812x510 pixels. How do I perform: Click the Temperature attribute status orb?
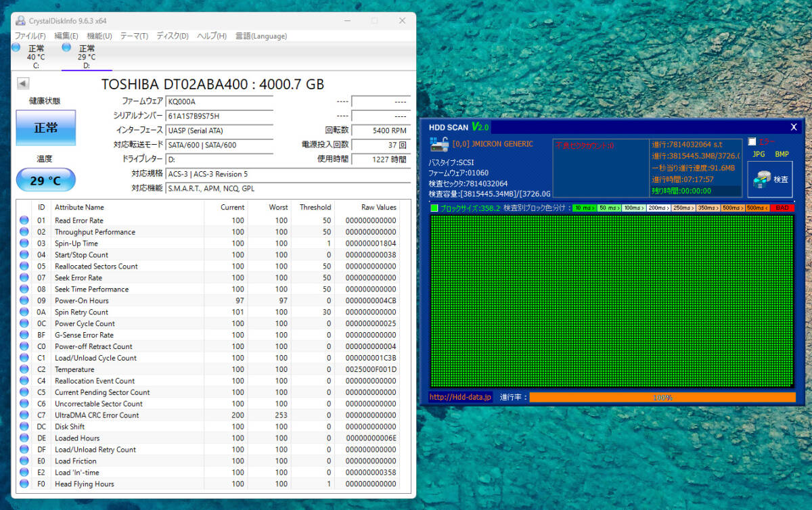point(24,369)
